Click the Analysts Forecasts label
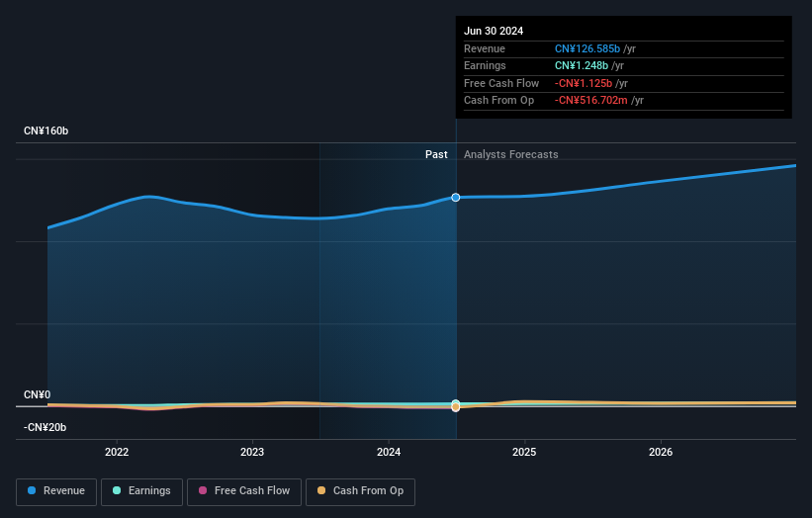812x518 pixels. pos(511,155)
